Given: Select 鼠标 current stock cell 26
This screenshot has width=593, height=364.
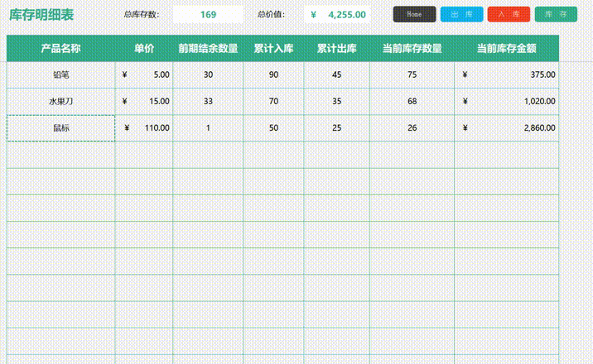Looking at the screenshot, I should point(412,128).
